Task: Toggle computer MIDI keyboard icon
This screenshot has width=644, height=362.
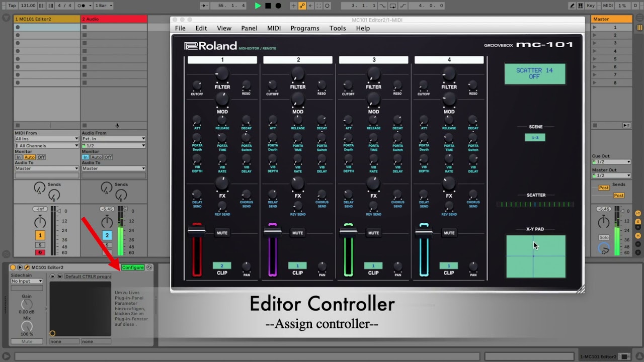Action: 580,6
